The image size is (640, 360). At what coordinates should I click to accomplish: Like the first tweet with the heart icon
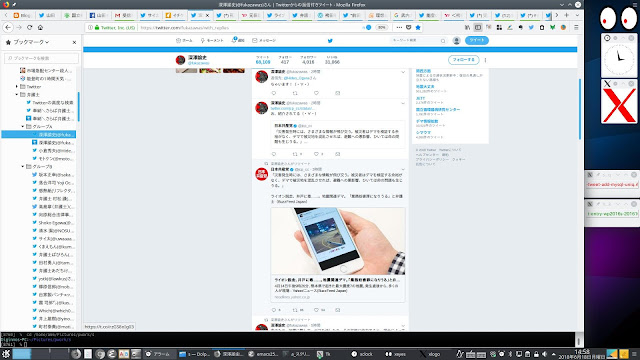point(316,93)
